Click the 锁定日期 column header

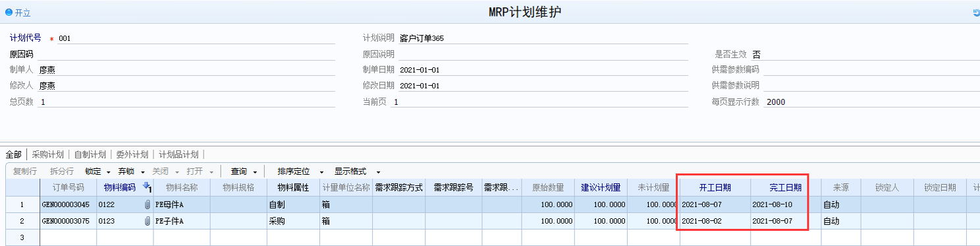click(x=940, y=187)
